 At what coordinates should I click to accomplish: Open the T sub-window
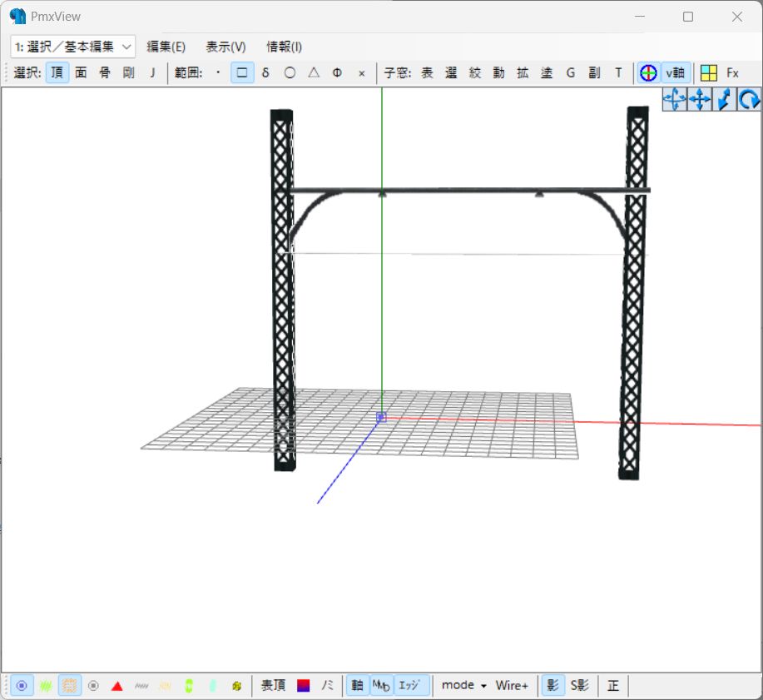(x=618, y=73)
